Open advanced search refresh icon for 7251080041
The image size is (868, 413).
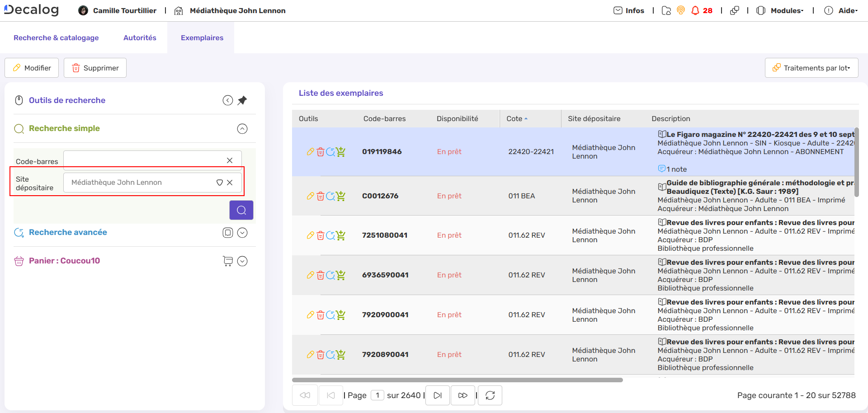tap(330, 235)
